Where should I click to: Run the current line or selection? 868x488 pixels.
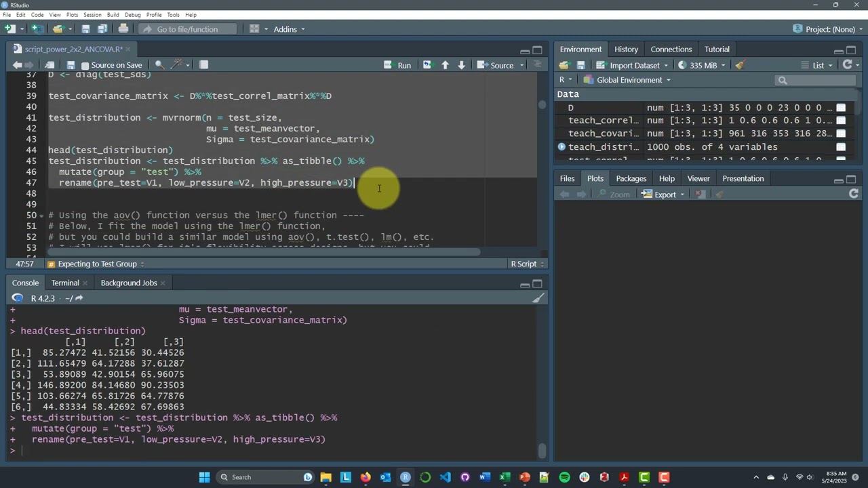point(398,65)
